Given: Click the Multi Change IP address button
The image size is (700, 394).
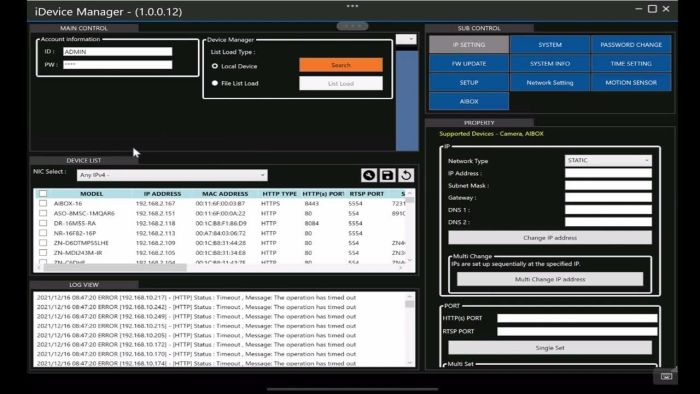Looking at the screenshot, I should [550, 279].
